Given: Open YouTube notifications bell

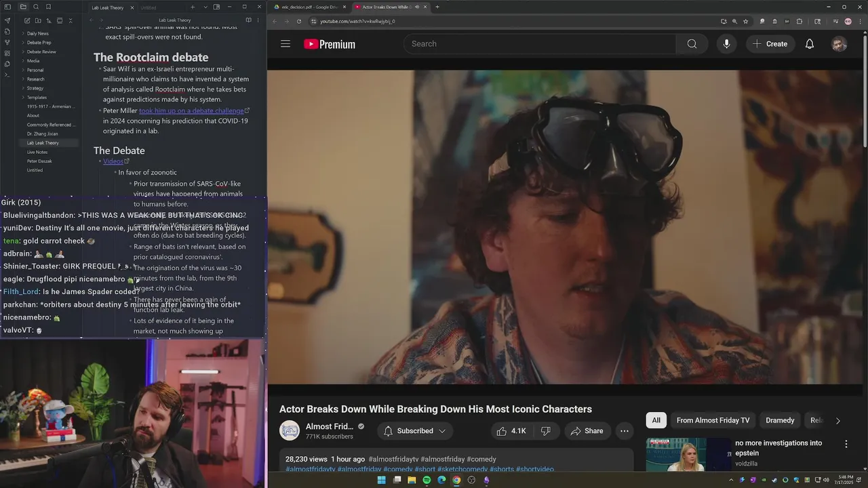Looking at the screenshot, I should (x=810, y=44).
